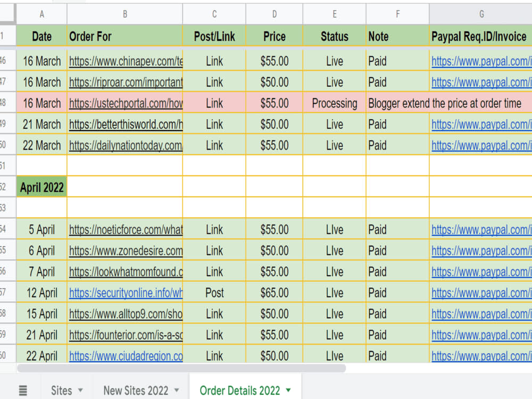532x399 pixels.
Task: Switch to the Sites sheet tab
Action: [x=61, y=390]
